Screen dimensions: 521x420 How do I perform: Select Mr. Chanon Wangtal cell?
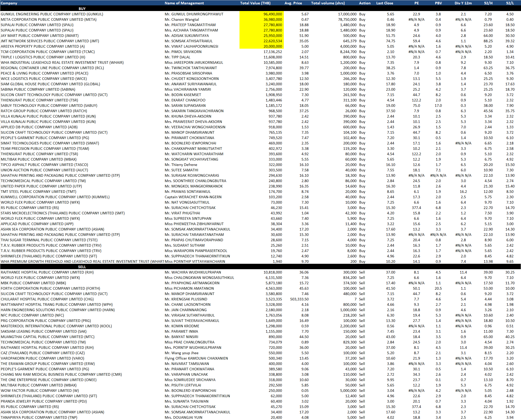pos(182,19)
